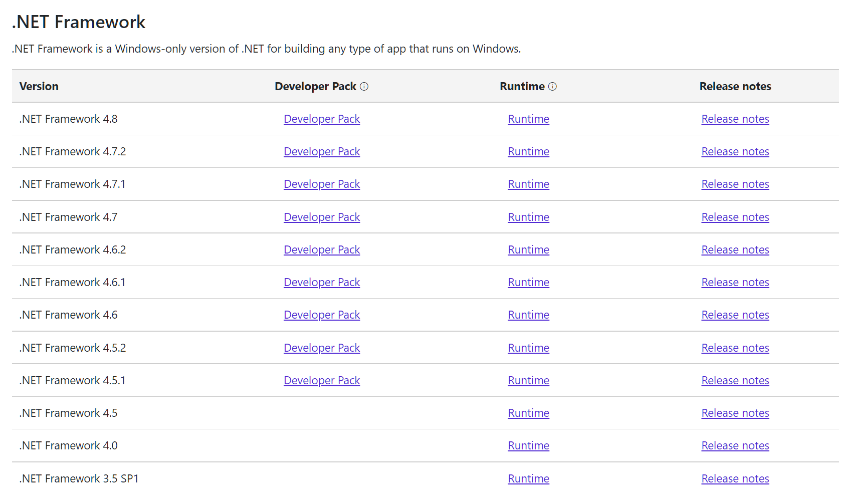Download Runtime for .NET Framework 4.8
Viewport: 841px width, 504px height.
(528, 119)
